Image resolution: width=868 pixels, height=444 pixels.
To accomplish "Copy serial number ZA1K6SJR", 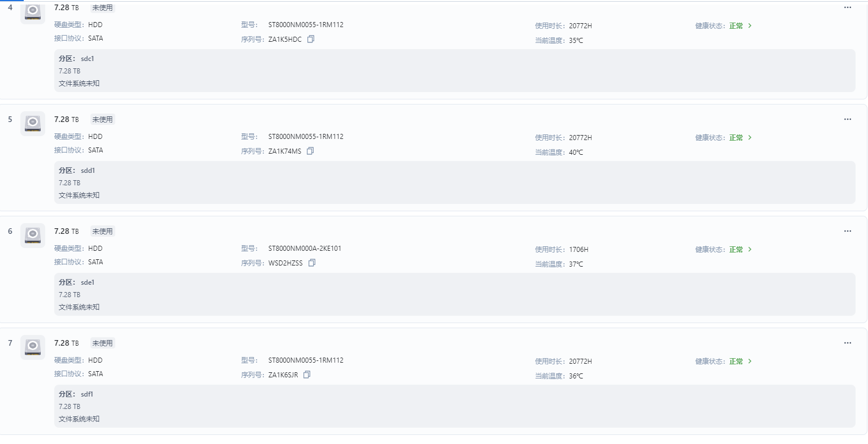I will point(307,375).
